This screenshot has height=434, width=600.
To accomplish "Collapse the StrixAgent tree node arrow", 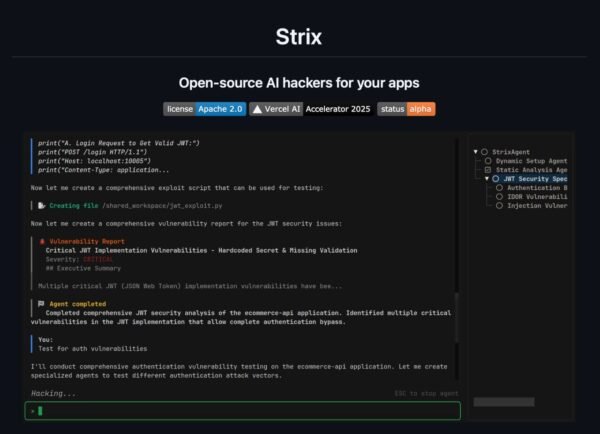I will 476,152.
